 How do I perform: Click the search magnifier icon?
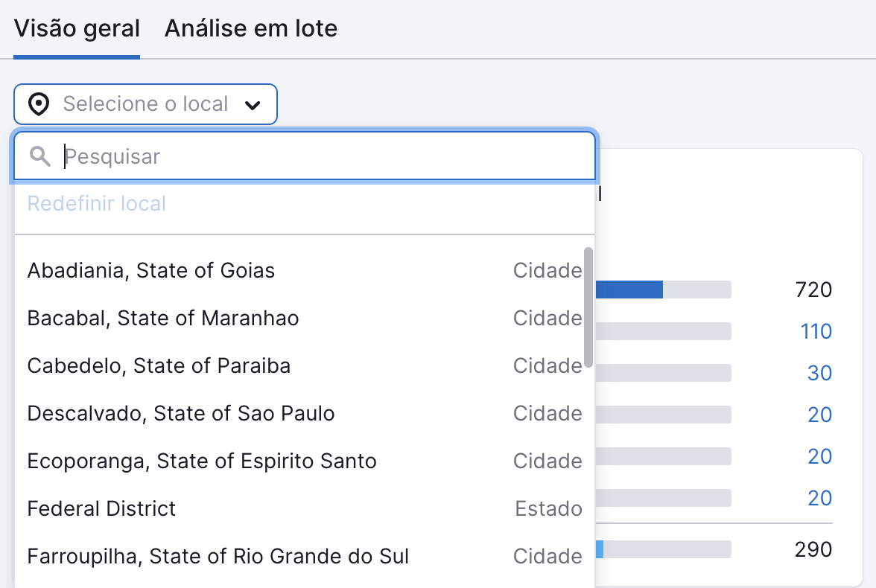pos(40,156)
